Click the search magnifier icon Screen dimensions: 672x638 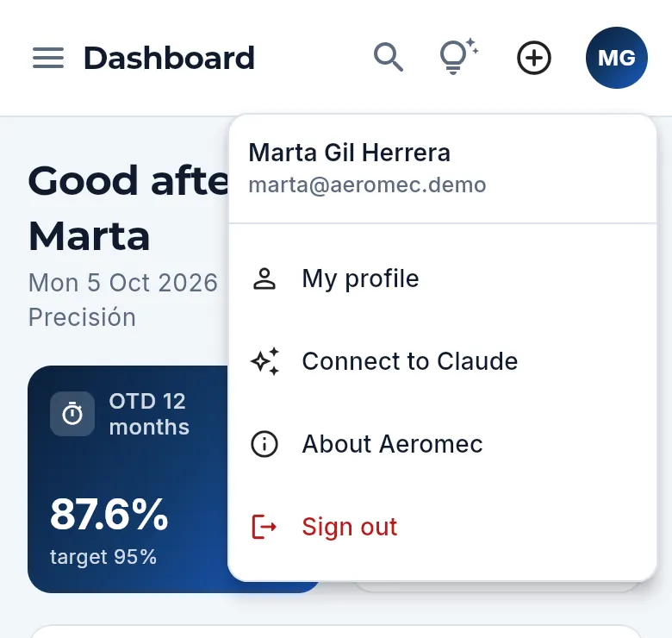[x=389, y=57]
